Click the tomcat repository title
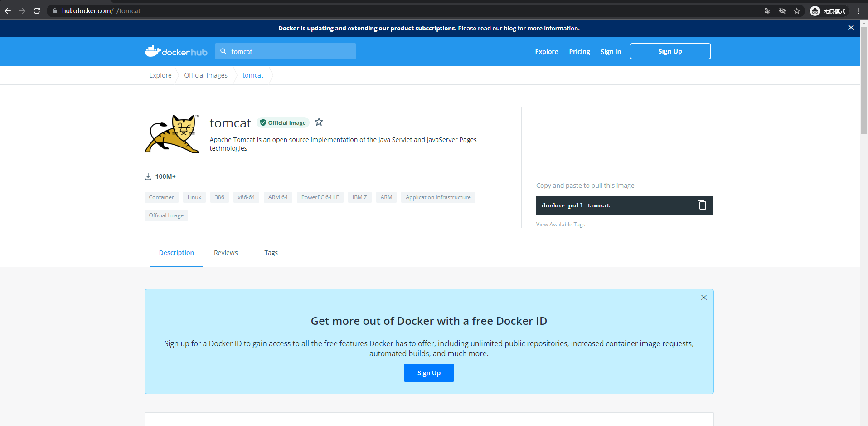868x426 pixels. point(230,123)
